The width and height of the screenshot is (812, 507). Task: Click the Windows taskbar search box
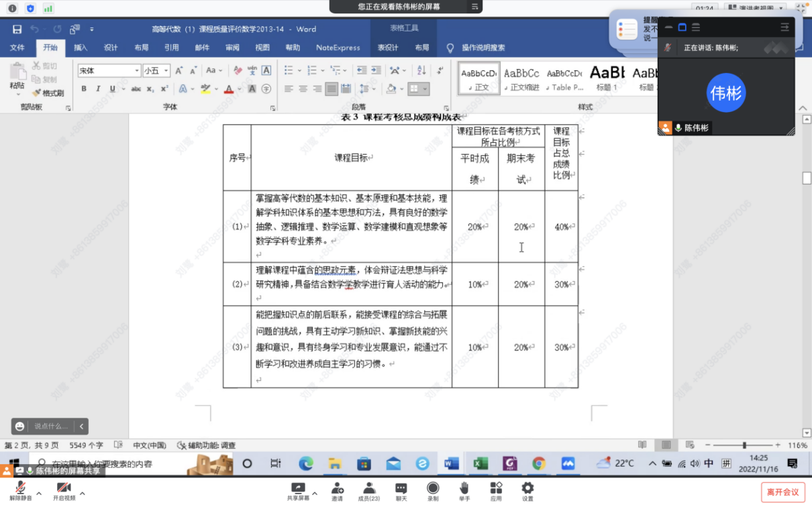pos(107,463)
